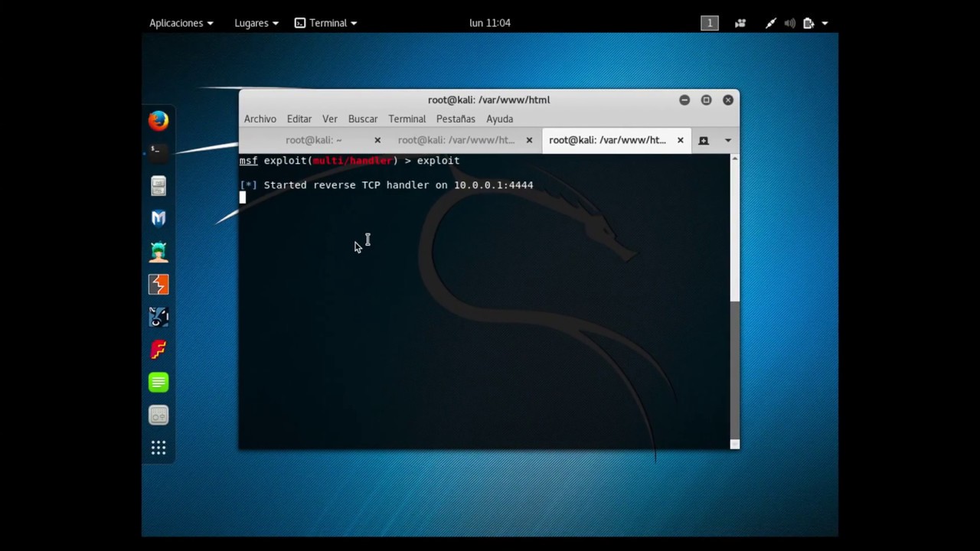
Task: Open the Archivo menu
Action: (x=260, y=119)
